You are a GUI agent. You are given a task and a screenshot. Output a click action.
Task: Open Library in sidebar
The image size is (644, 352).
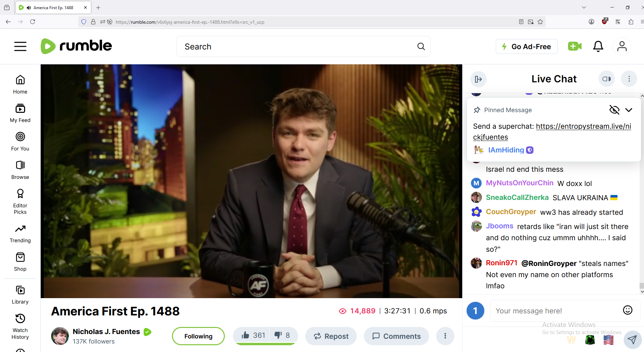point(20,295)
